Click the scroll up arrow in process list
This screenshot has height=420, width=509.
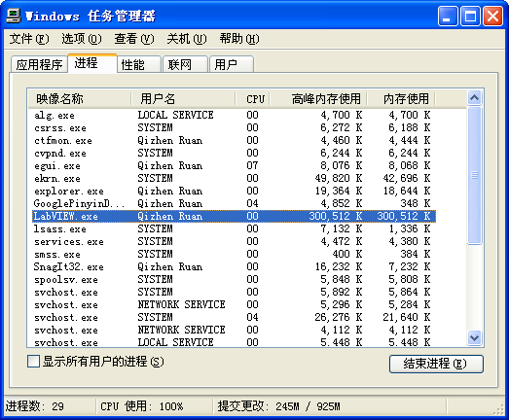(475, 97)
